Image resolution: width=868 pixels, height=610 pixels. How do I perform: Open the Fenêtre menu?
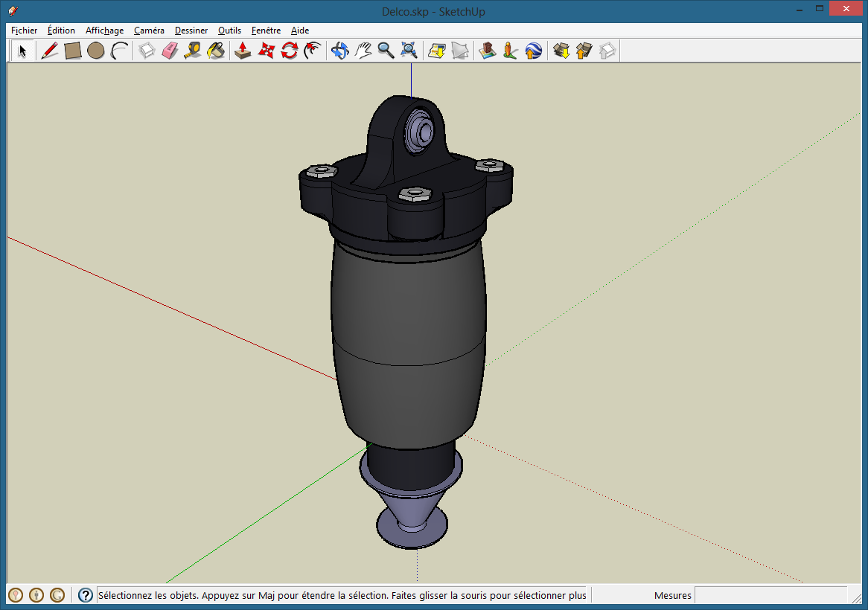point(266,30)
